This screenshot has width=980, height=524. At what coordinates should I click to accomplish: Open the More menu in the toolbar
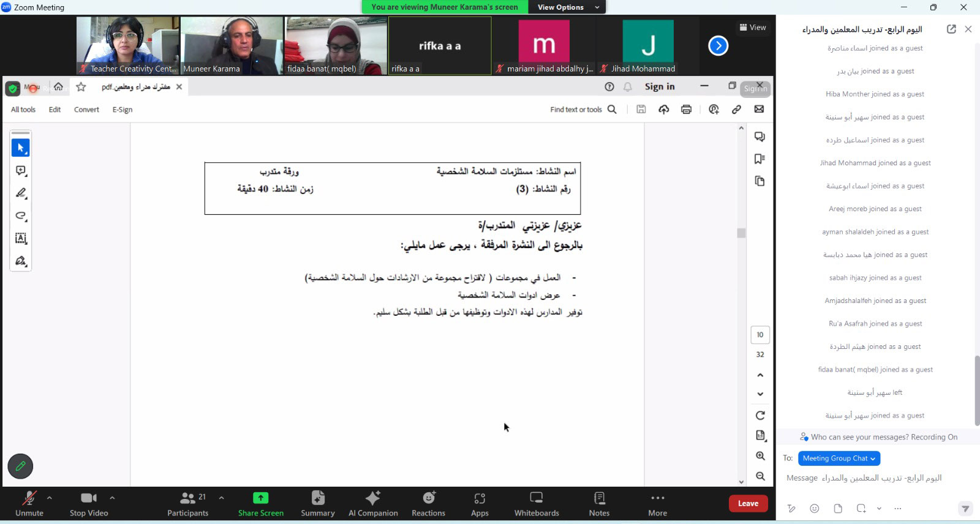pyautogui.click(x=657, y=503)
